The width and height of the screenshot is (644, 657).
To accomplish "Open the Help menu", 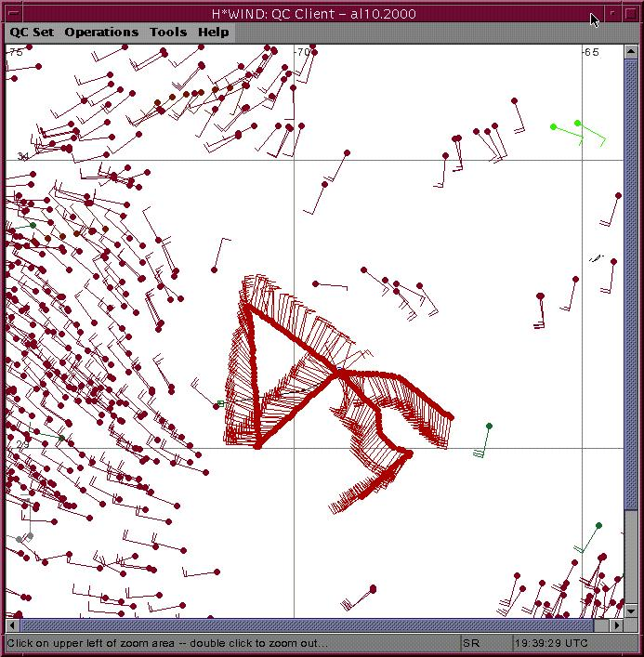I will pyautogui.click(x=213, y=32).
